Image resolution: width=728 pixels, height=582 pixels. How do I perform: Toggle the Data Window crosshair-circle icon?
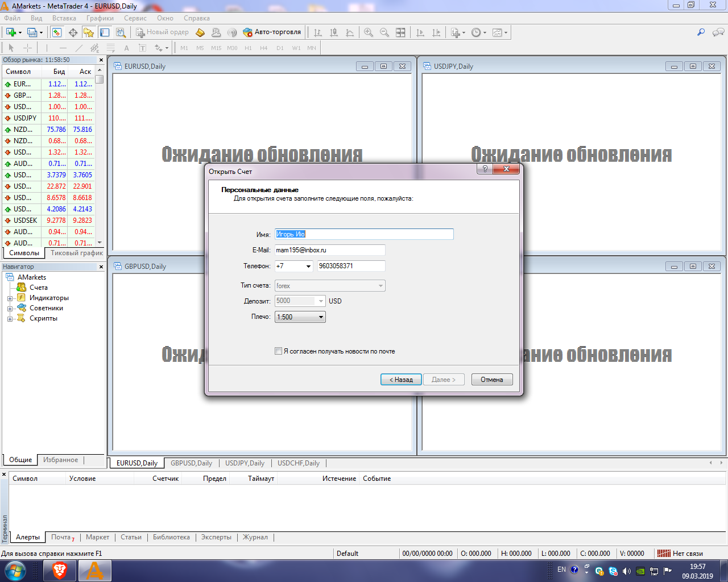click(x=73, y=32)
